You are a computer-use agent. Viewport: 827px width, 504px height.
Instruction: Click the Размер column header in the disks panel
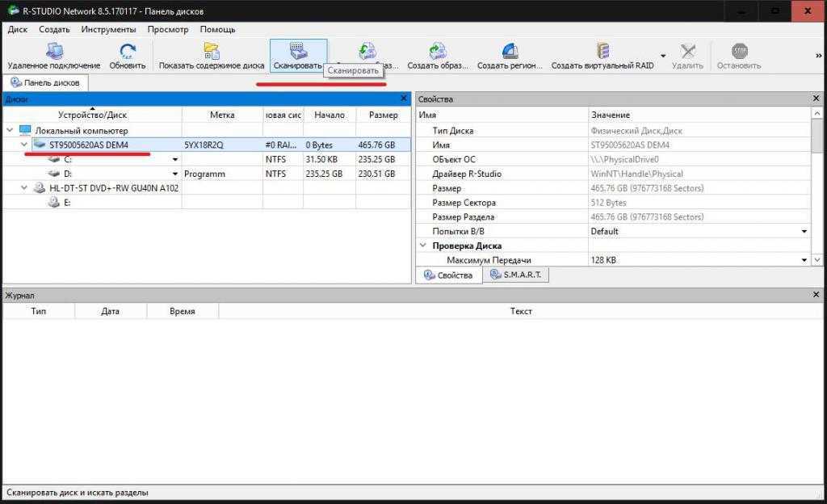point(383,115)
